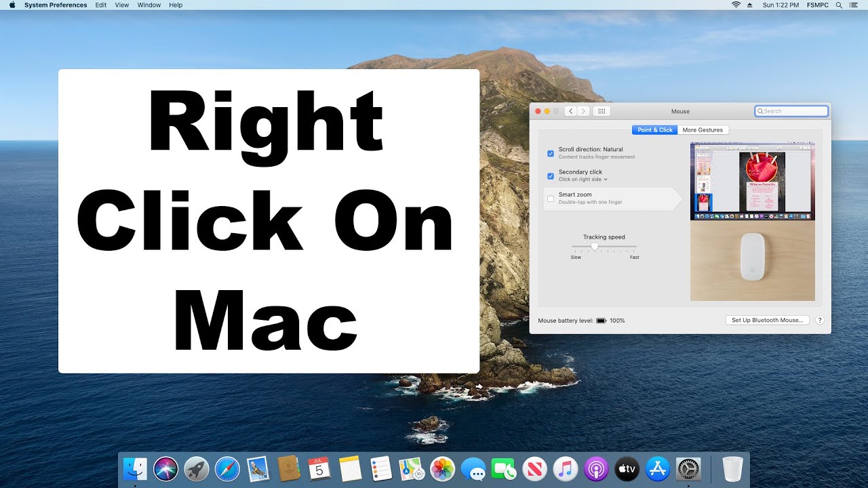Click Show All grid button in Mouse window
This screenshot has width=868, height=488.
tap(601, 111)
